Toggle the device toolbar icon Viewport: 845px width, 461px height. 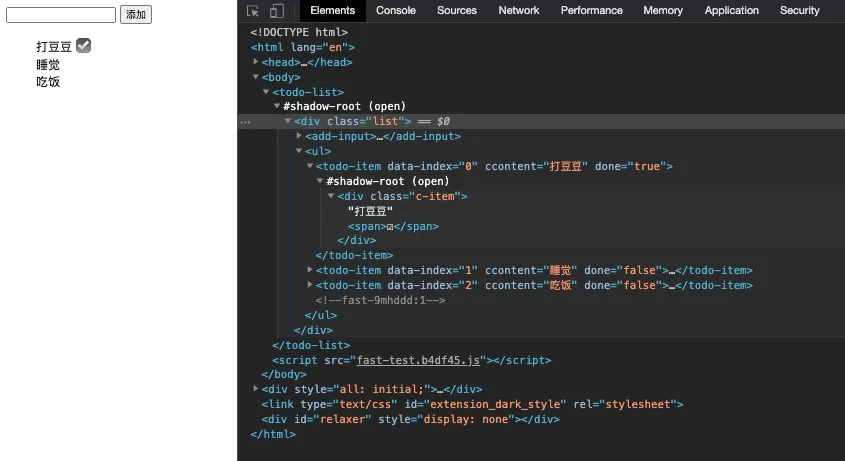click(x=276, y=11)
